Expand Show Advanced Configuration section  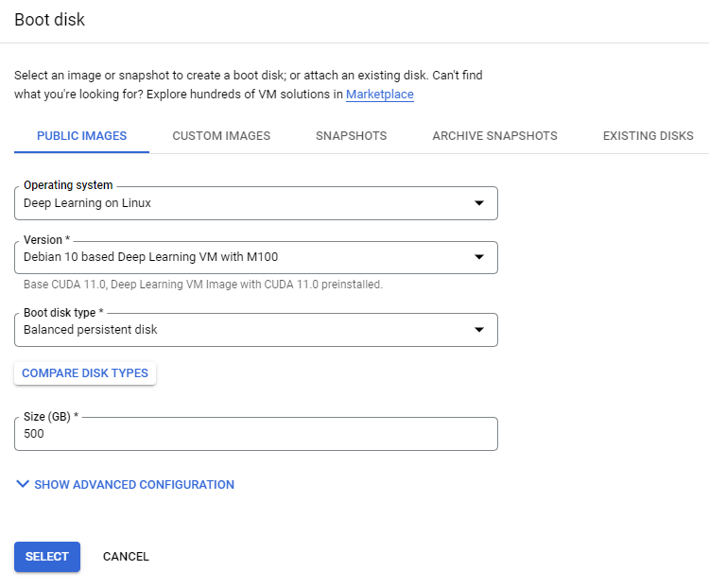133,485
